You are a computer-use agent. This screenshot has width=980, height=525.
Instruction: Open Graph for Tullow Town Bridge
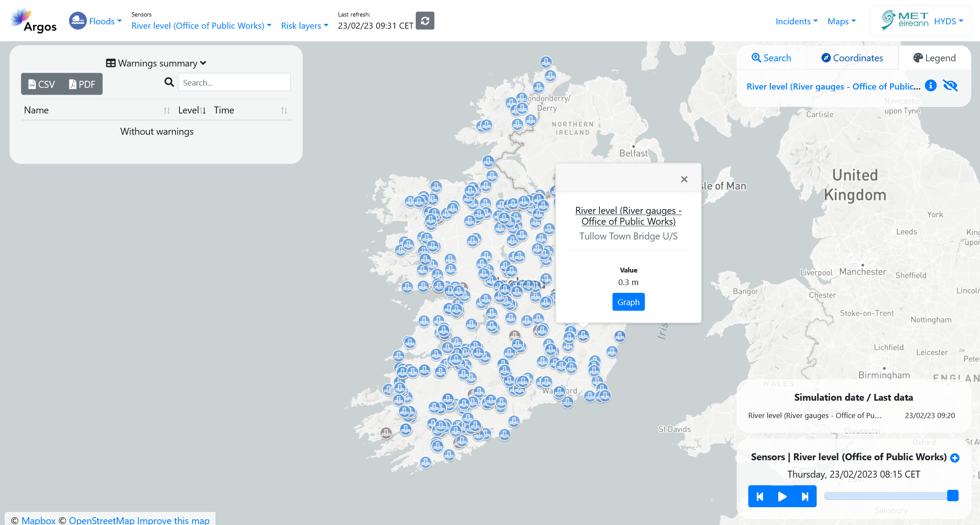(628, 302)
